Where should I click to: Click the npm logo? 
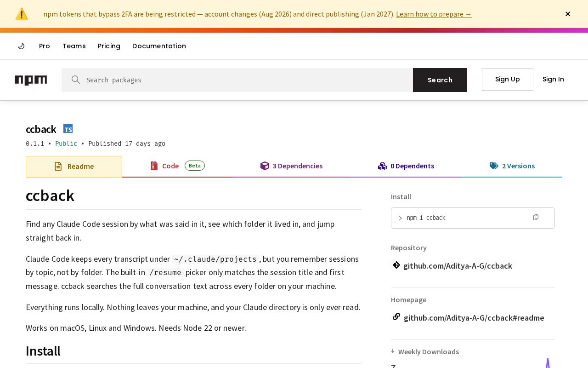coord(31,80)
